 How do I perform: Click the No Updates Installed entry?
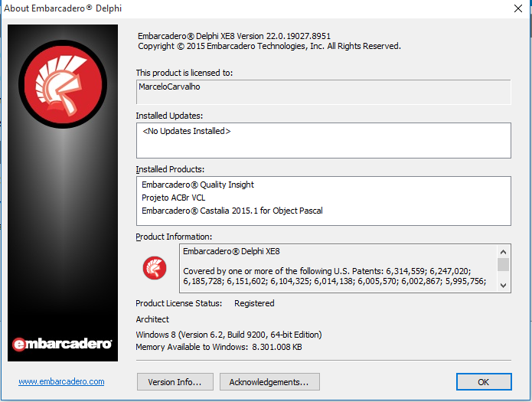coord(187,132)
